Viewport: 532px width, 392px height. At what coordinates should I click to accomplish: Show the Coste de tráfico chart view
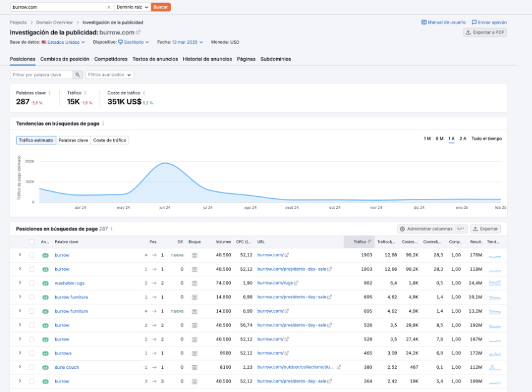110,140
